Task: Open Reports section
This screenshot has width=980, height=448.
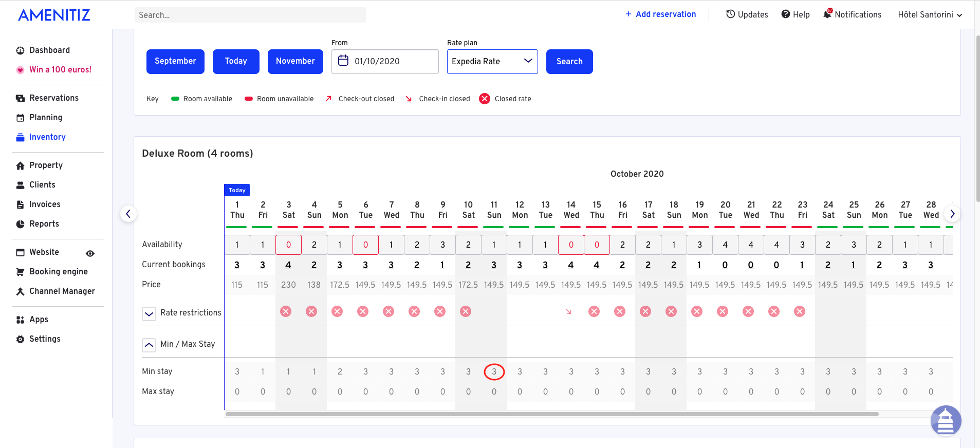Action: [x=44, y=223]
